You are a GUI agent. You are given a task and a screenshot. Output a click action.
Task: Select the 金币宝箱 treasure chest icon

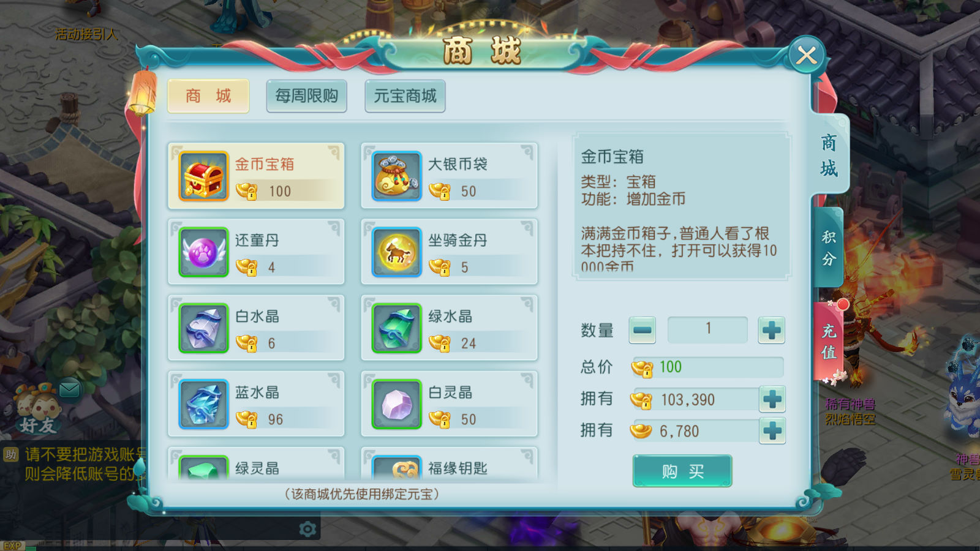pos(203,176)
